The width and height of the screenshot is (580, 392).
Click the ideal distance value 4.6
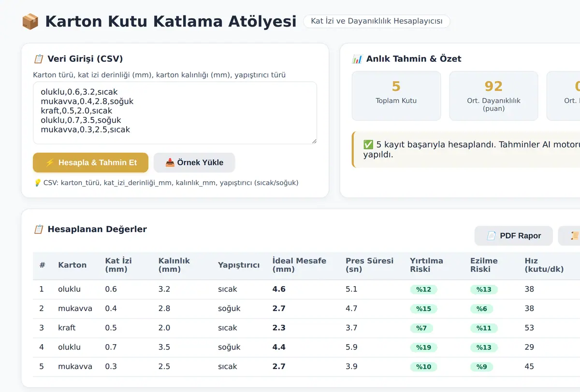click(279, 289)
